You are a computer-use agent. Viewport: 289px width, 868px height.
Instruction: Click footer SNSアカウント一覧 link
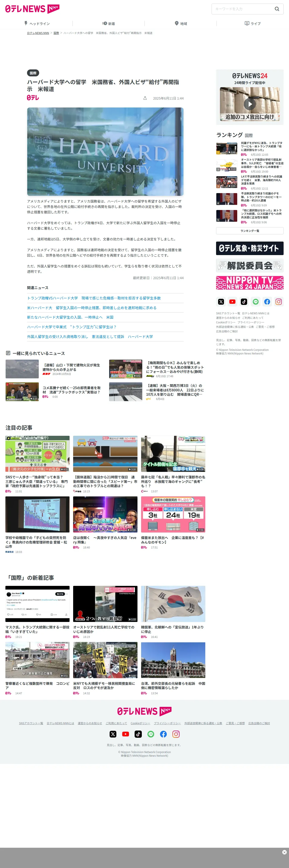(x=31, y=723)
